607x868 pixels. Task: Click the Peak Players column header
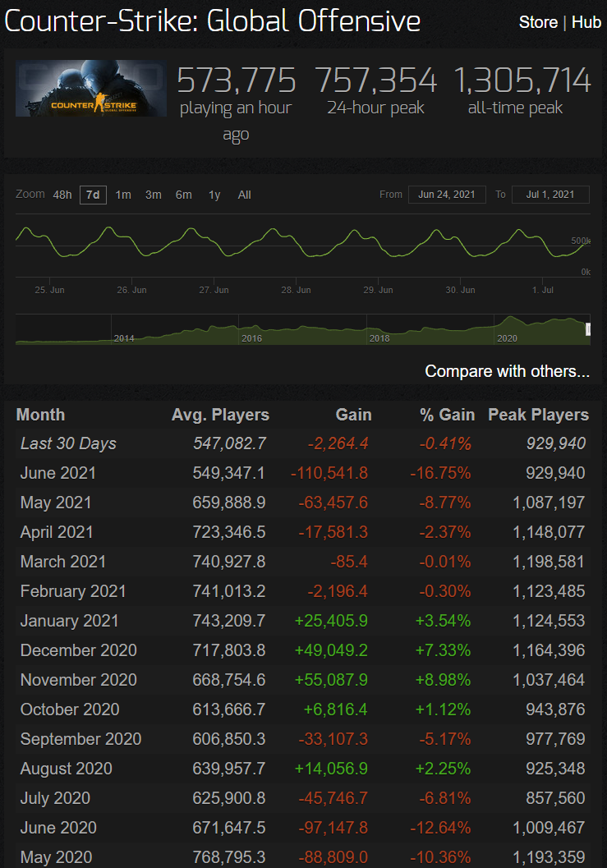538,415
